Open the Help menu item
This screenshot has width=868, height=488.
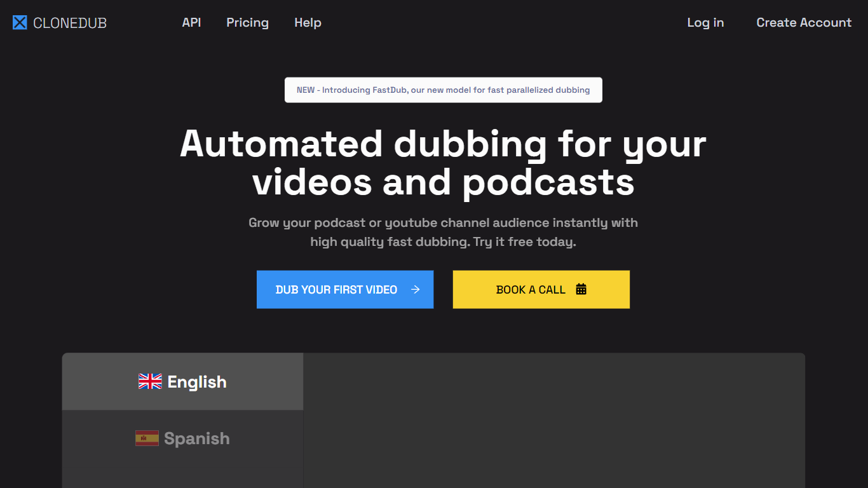click(308, 22)
